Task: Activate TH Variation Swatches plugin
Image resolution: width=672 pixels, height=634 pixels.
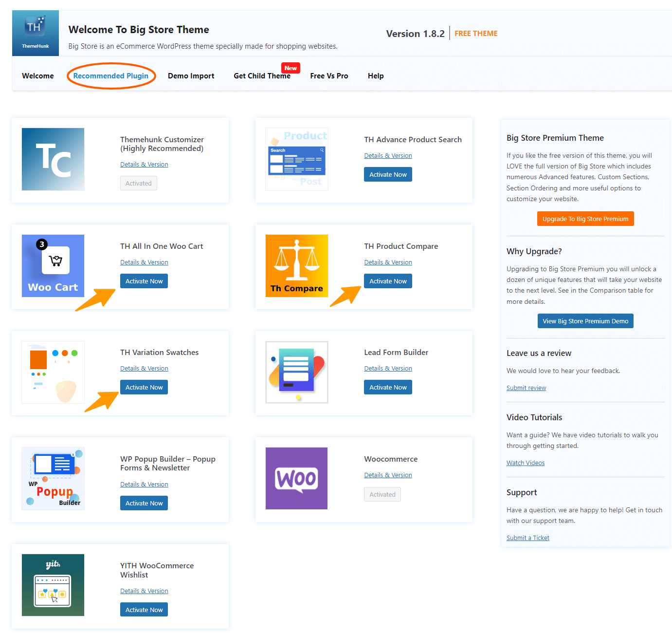Action: tap(144, 387)
